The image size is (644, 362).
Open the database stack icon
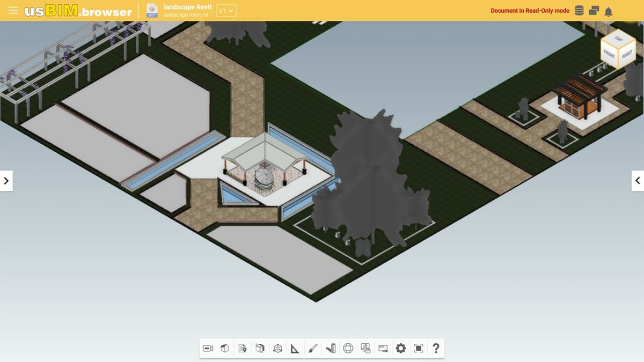point(579,11)
